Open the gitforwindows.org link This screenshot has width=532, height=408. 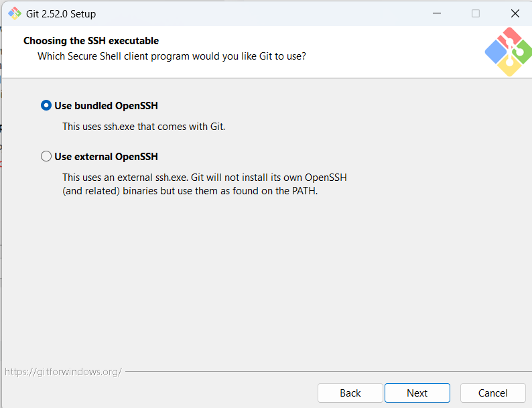[x=63, y=372]
